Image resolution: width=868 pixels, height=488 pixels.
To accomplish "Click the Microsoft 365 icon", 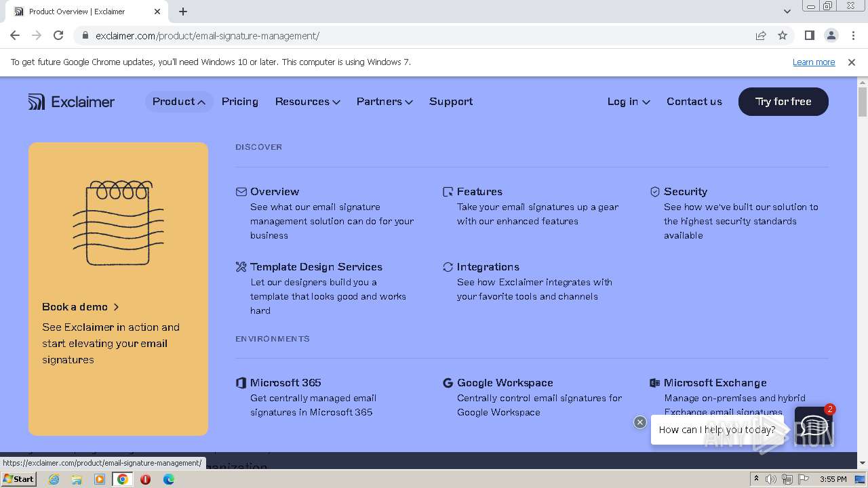I will click(241, 383).
